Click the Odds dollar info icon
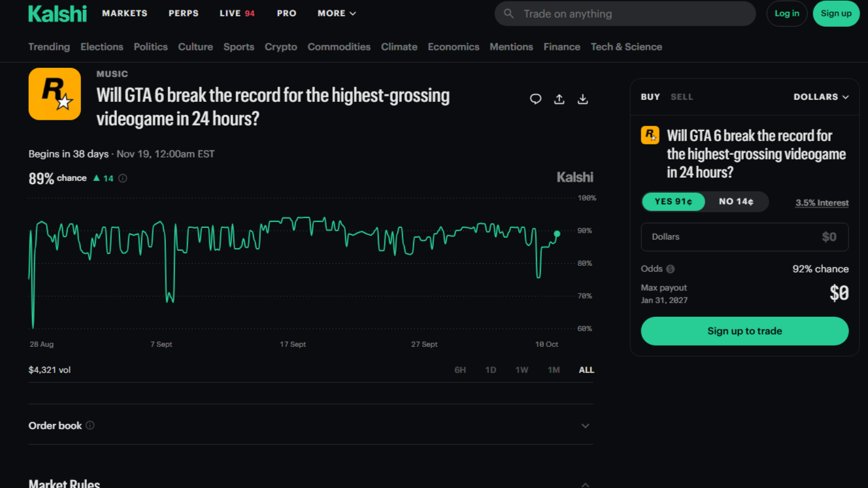The width and height of the screenshot is (868, 488). (x=671, y=269)
